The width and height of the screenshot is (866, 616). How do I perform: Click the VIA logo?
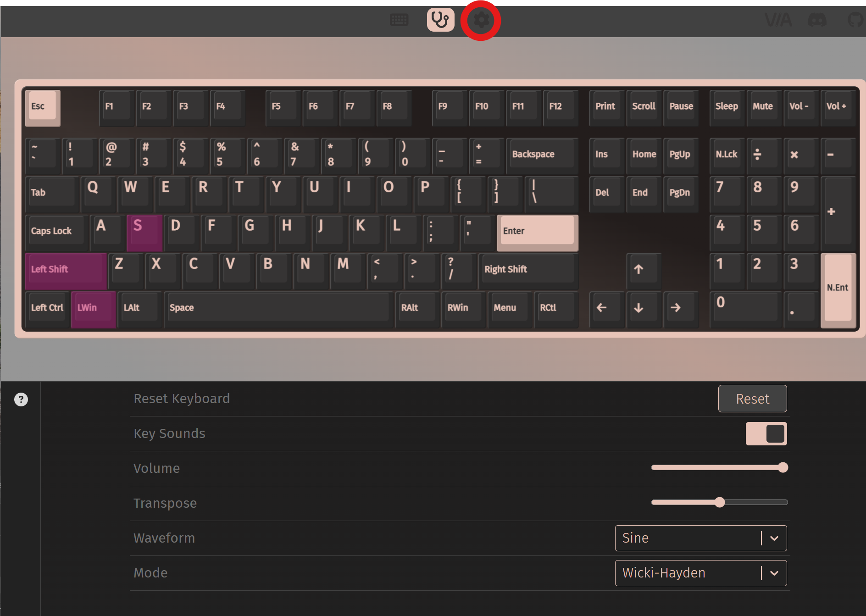(x=778, y=20)
